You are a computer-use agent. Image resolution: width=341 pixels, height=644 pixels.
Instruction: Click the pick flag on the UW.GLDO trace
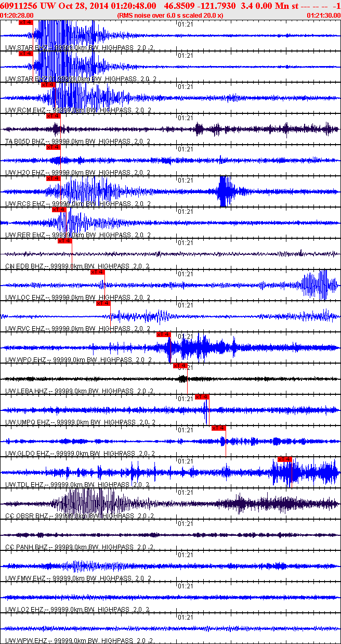(x=219, y=428)
